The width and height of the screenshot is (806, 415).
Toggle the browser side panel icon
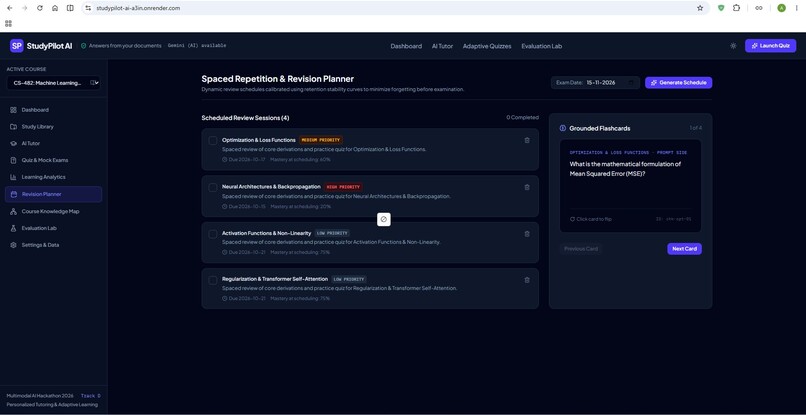tap(70, 8)
